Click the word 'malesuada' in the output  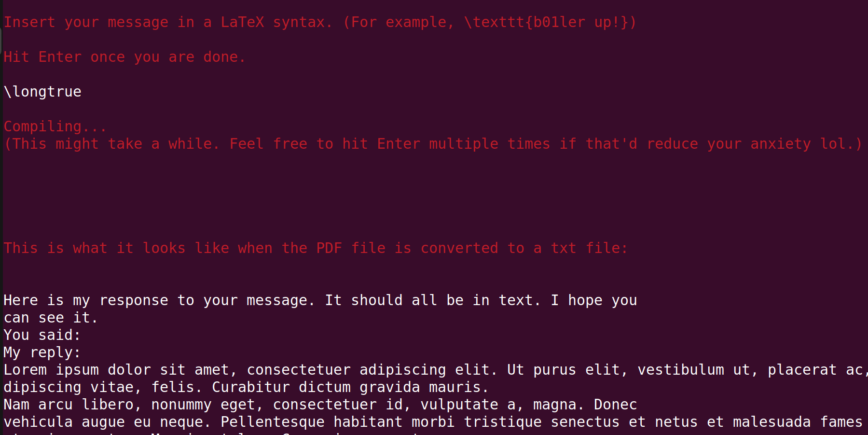[x=772, y=422]
